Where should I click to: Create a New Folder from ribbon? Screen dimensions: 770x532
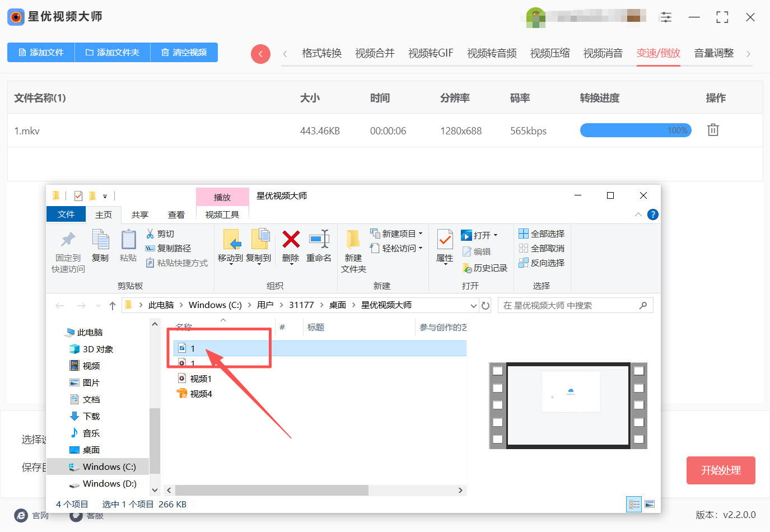pos(353,251)
